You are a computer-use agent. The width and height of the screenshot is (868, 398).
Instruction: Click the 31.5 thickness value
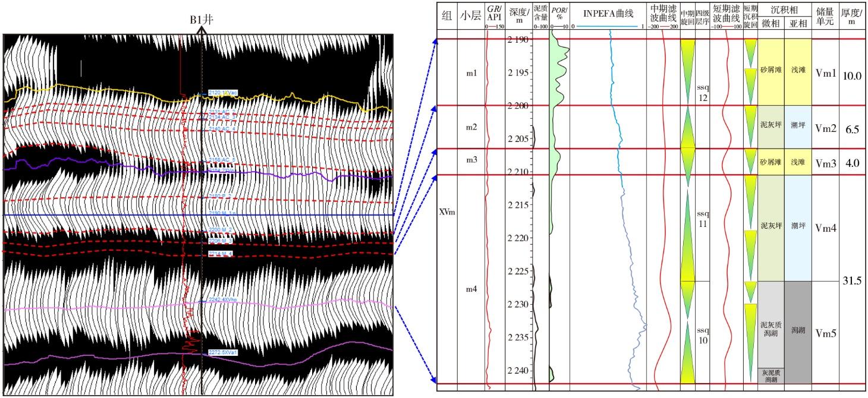click(x=853, y=280)
